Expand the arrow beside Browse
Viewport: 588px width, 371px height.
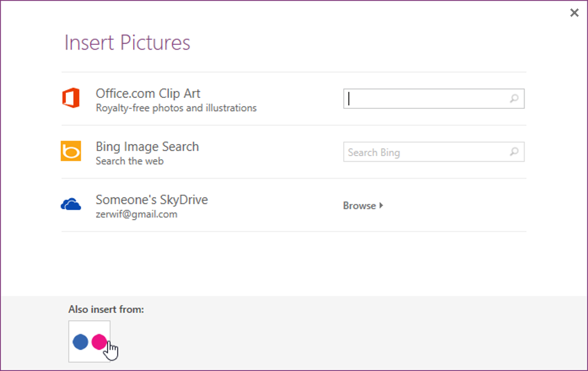click(382, 206)
